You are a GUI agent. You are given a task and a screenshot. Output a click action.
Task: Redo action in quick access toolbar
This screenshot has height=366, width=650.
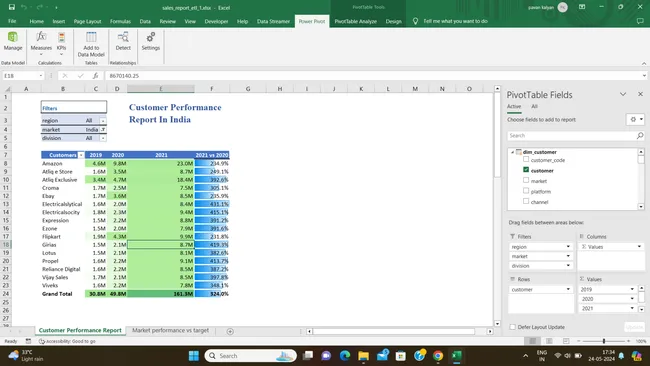pyautogui.click(x=40, y=7)
